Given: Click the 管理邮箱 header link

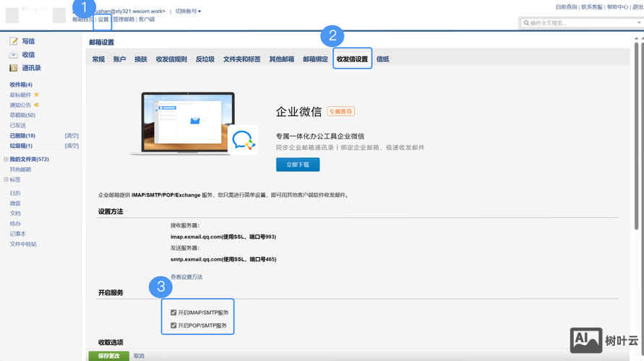Looking at the screenshot, I should click(124, 19).
